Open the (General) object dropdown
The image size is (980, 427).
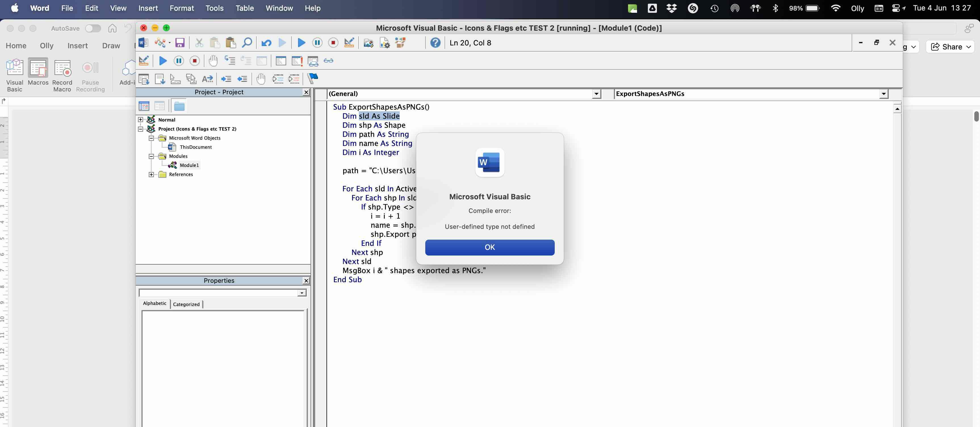click(596, 94)
